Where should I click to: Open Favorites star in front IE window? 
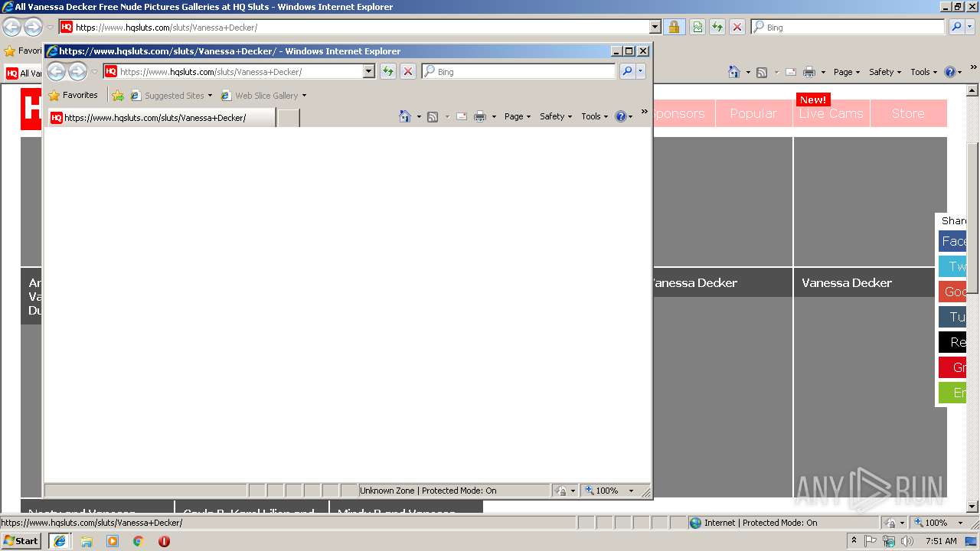tap(73, 96)
